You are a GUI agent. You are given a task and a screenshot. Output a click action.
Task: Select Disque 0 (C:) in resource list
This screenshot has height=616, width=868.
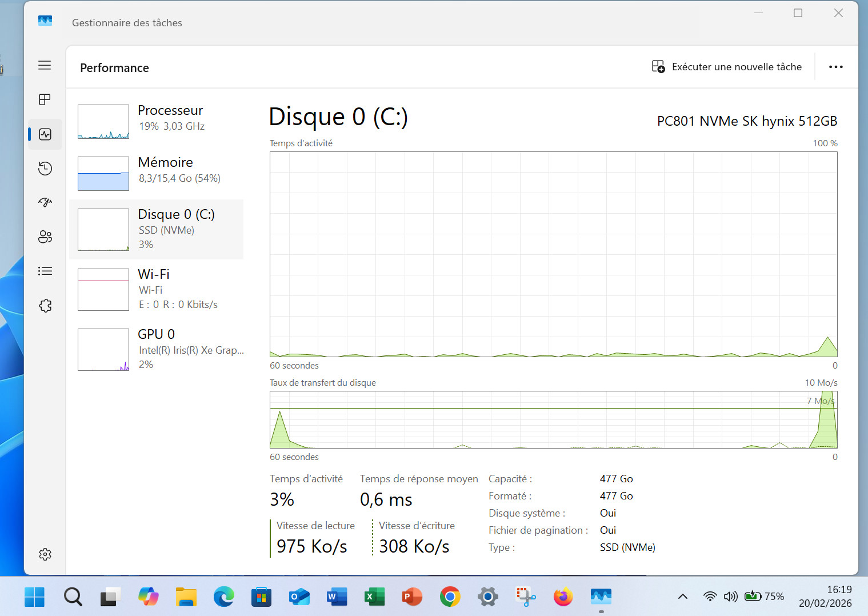pyautogui.click(x=156, y=229)
